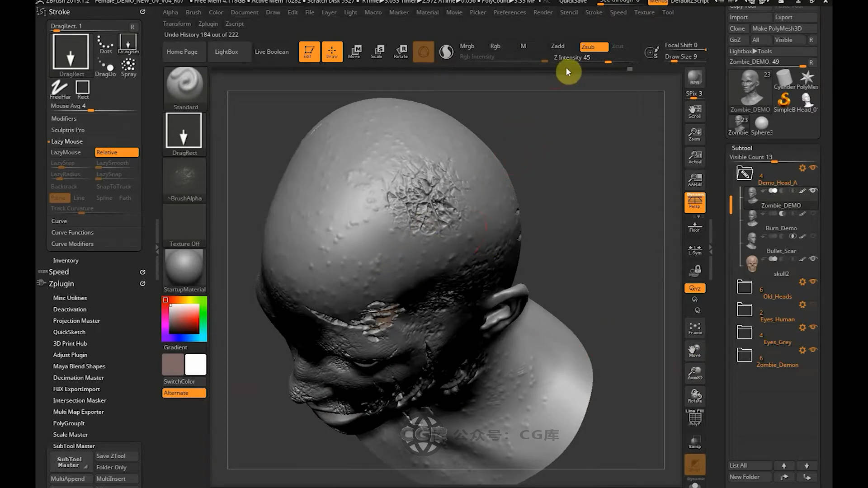This screenshot has height=488, width=868.
Task: Open the Preferences menu
Action: click(509, 12)
